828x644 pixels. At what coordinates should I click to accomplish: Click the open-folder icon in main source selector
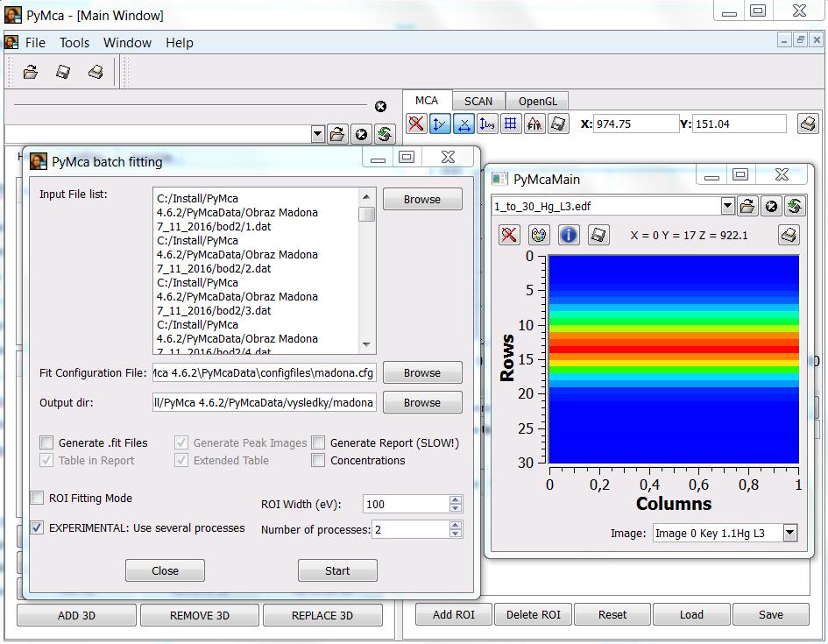pos(337,134)
